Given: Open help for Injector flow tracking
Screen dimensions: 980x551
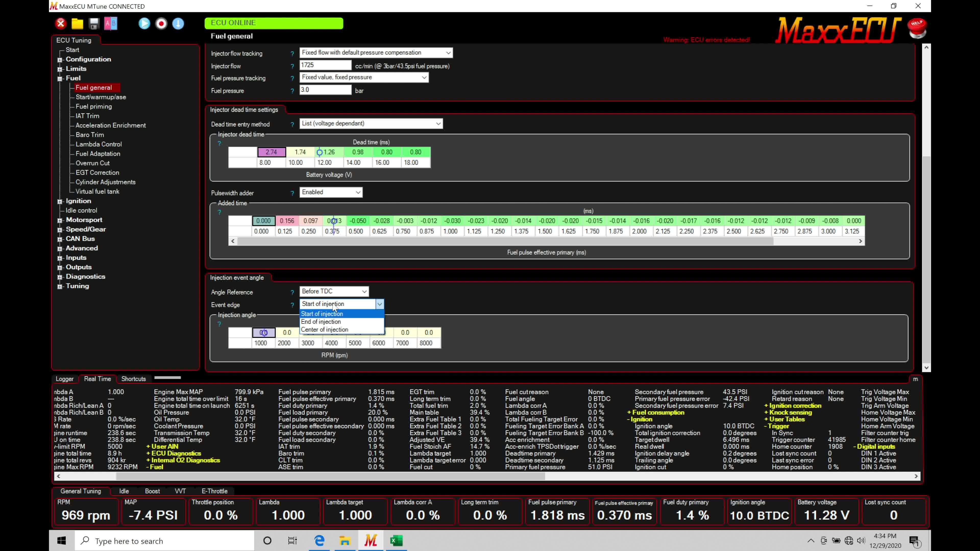Looking at the screenshot, I should 292,54.
